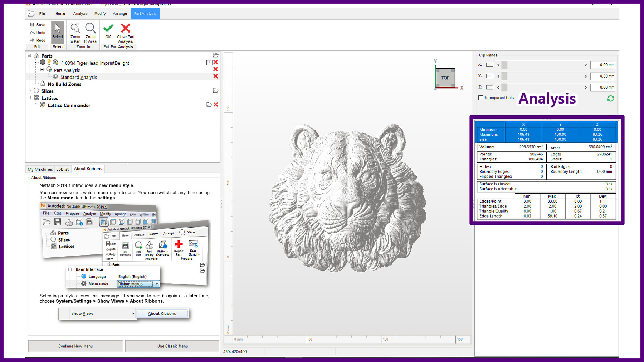The image size is (644, 362).
Task: Click the Use Classic Menu button
Action: (x=172, y=346)
